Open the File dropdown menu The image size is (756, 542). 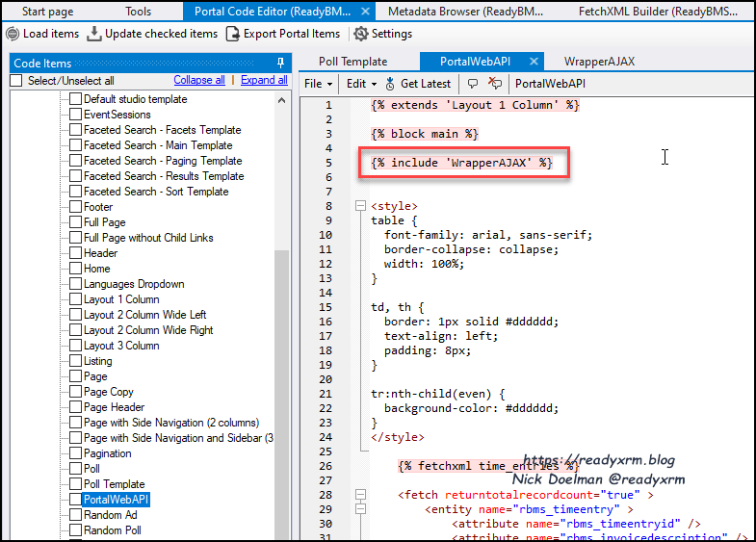[x=318, y=84]
